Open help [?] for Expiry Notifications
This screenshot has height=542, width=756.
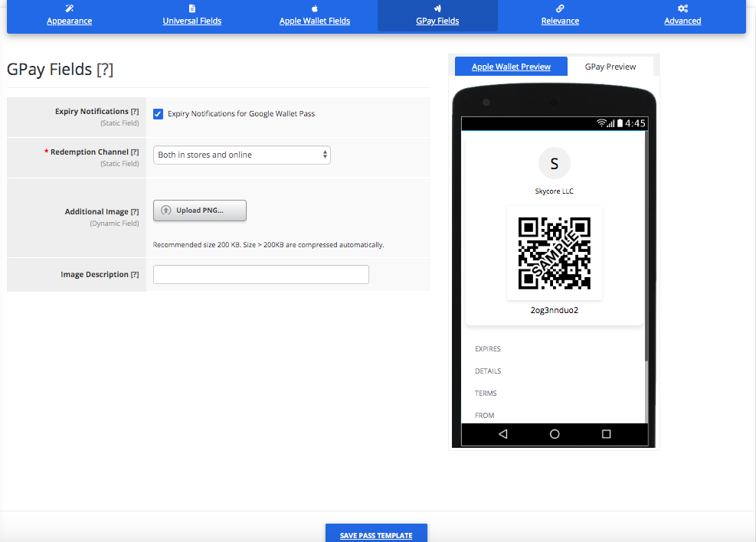135,111
